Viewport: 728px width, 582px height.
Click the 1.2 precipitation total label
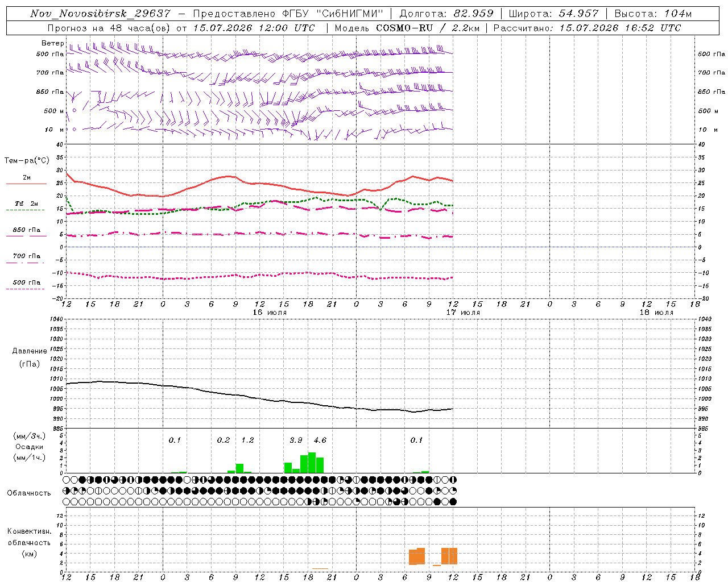point(247,440)
